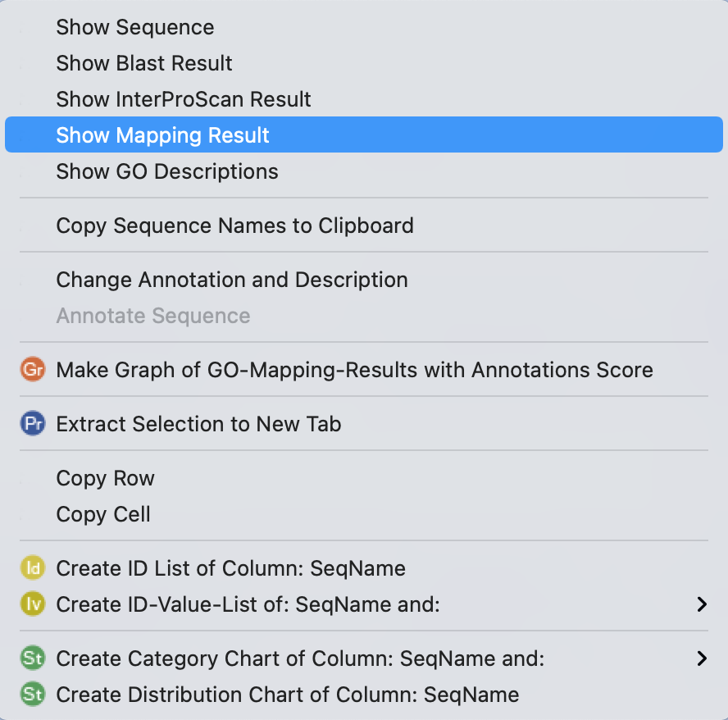Viewport: 728px width, 720px height.
Task: Click the highlighted Show Mapping Result entry
Action: pos(163,135)
